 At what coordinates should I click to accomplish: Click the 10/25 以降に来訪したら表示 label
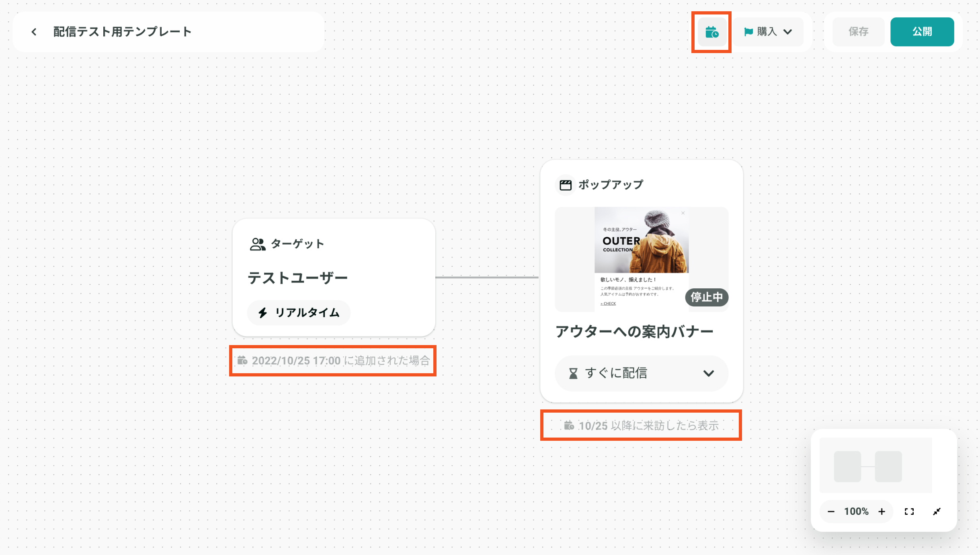click(642, 425)
